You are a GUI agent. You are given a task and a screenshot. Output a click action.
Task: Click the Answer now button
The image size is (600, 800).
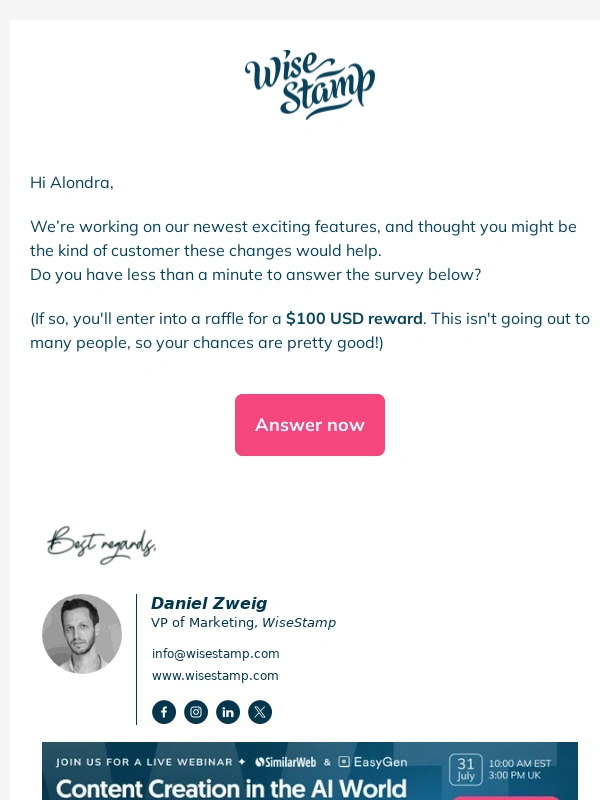(310, 424)
